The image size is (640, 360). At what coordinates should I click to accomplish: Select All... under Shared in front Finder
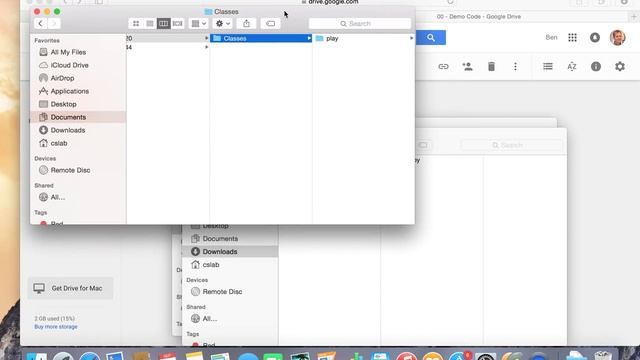coord(58,197)
